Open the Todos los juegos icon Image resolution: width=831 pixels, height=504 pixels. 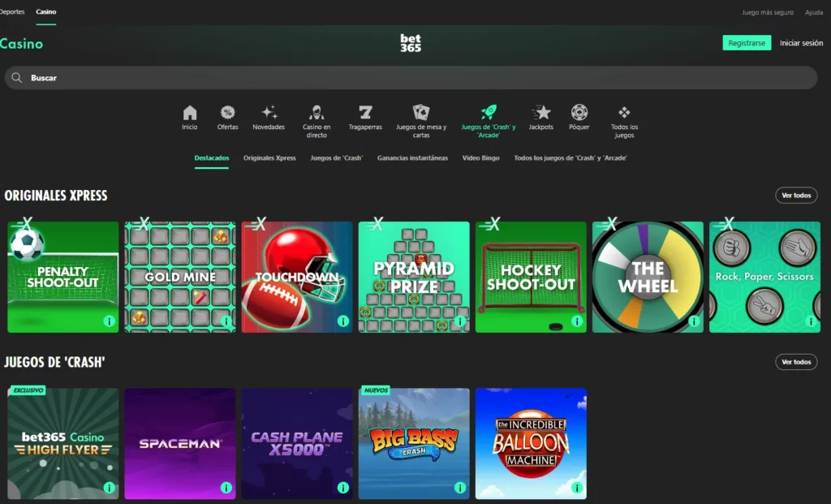(x=624, y=112)
